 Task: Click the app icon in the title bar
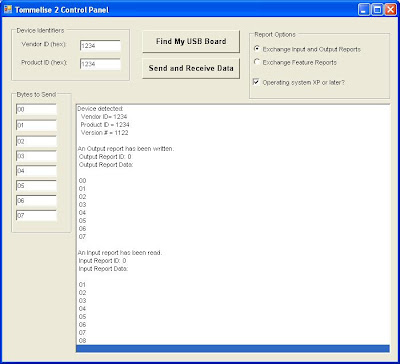tap(7, 10)
